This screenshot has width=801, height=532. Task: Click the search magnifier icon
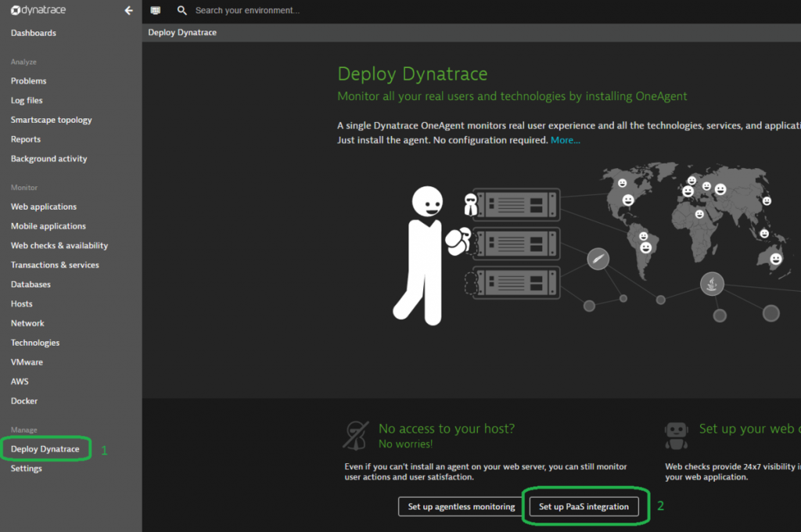[x=181, y=10]
